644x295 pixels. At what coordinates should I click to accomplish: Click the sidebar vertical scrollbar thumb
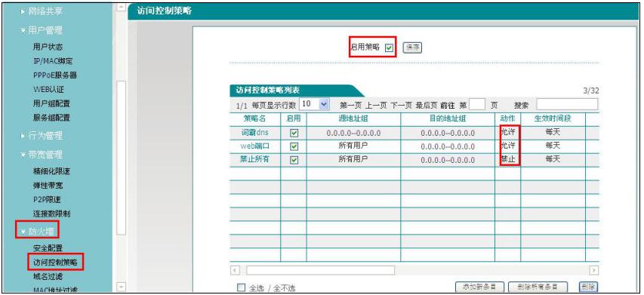click(121, 158)
